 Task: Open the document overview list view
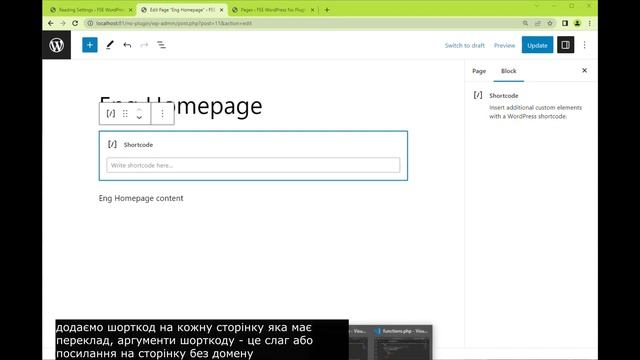(162, 45)
